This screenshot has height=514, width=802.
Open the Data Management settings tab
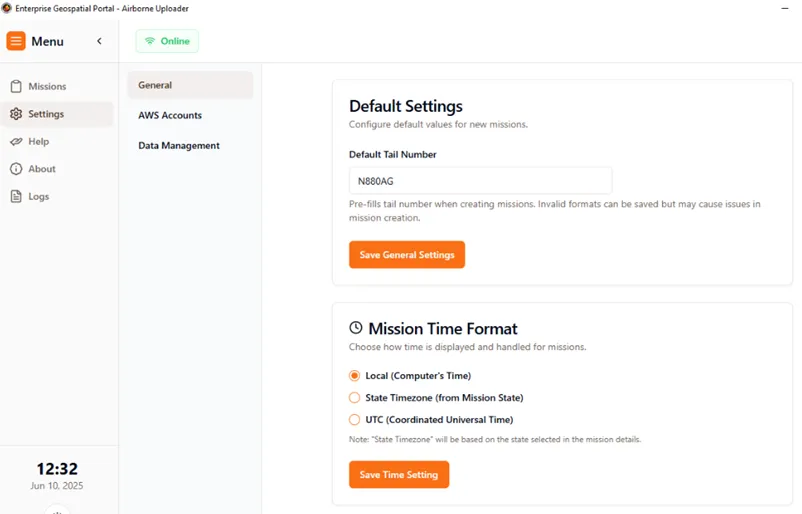(x=179, y=145)
